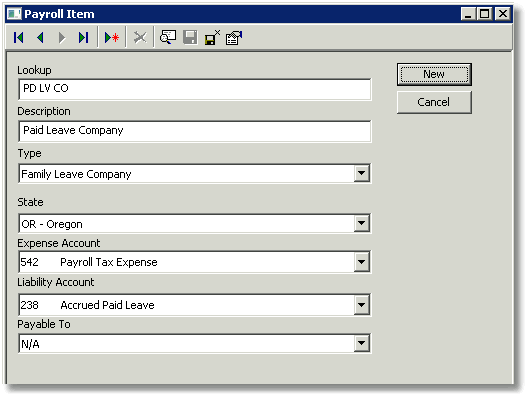Go to the first payroll item record
Screen dimensions: 528x398
(19, 37)
